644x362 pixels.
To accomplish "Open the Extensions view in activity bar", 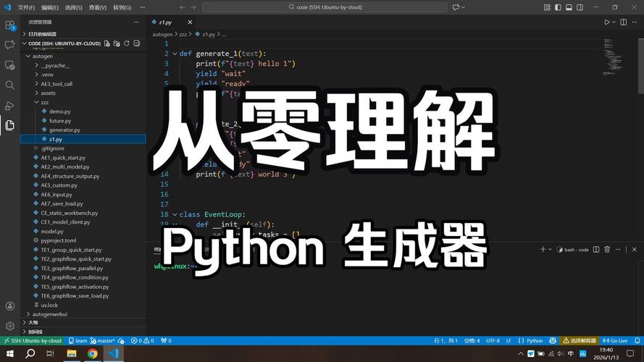I will point(10,25).
